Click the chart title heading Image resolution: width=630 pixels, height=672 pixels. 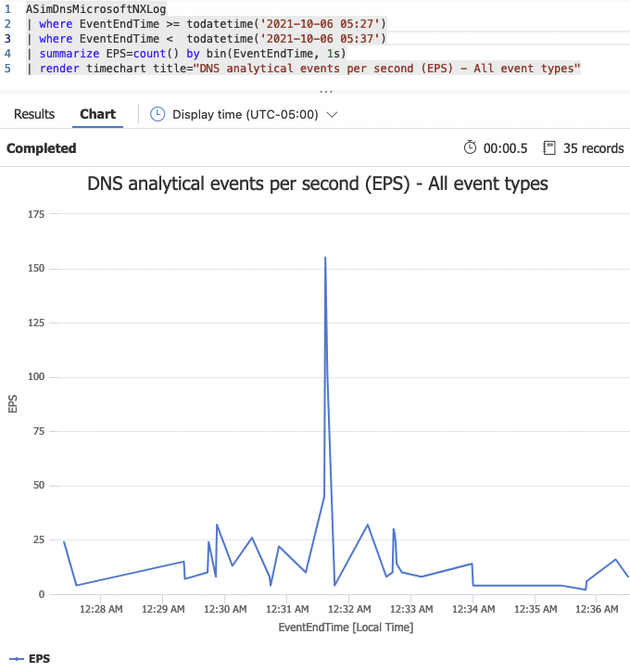[x=317, y=184]
